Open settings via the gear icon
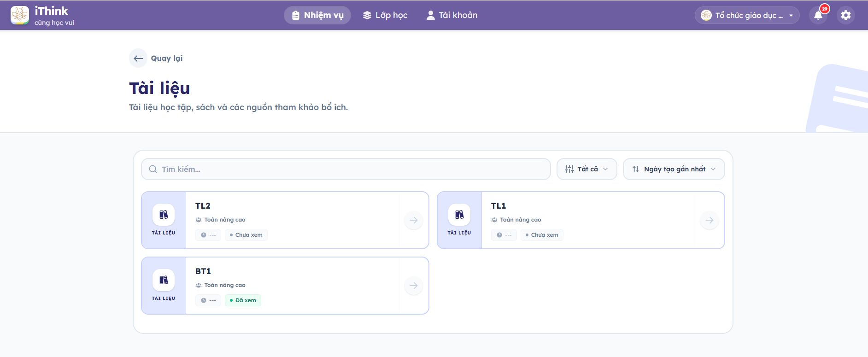 coord(846,15)
